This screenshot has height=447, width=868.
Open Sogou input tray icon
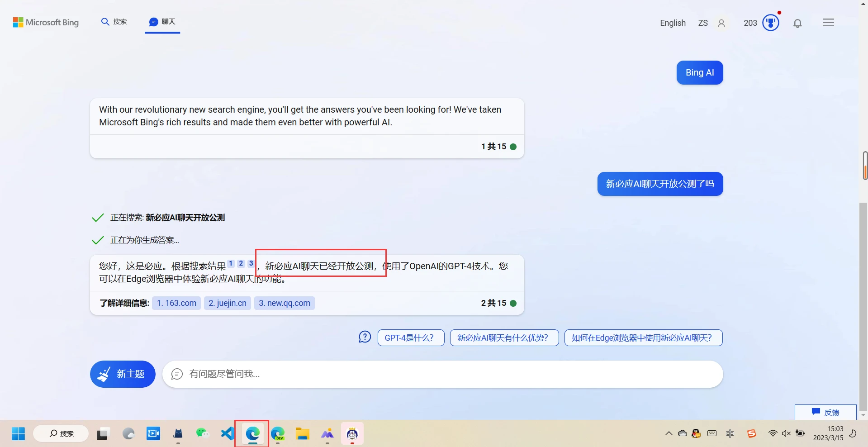pos(751,433)
